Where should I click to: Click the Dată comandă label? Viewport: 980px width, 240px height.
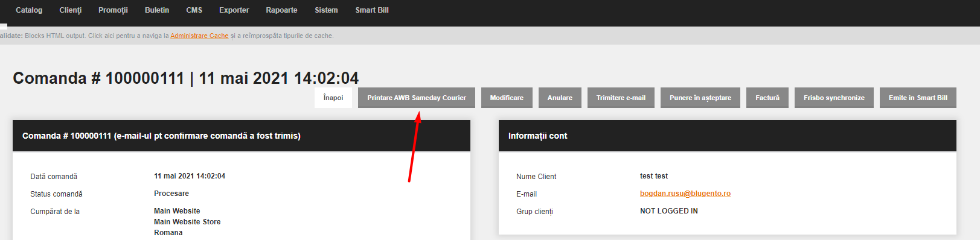coord(54,177)
